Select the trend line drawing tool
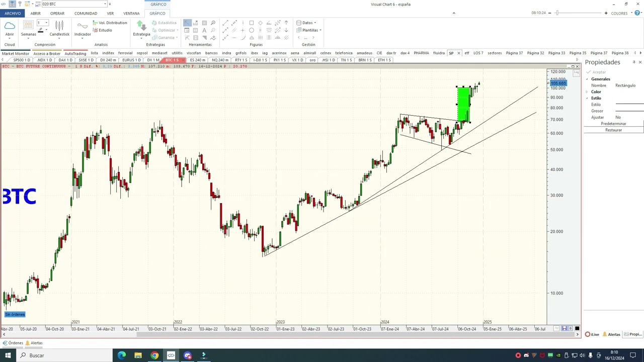 pyautogui.click(x=225, y=23)
